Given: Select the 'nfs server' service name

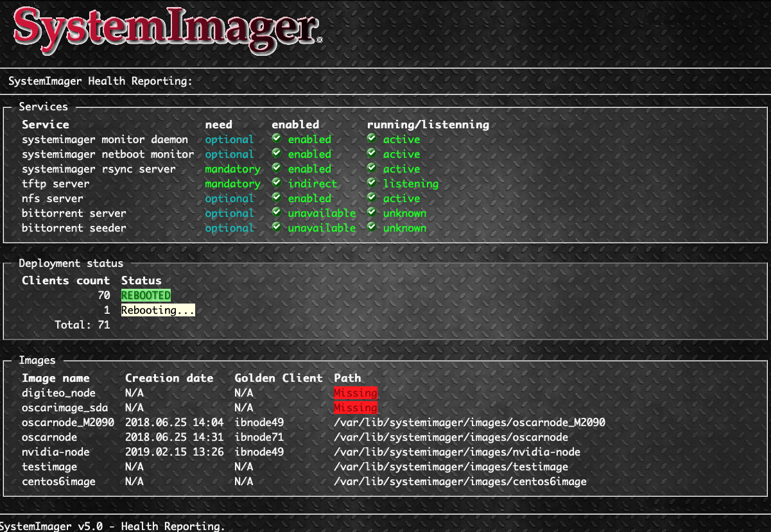Looking at the screenshot, I should pos(53,198).
